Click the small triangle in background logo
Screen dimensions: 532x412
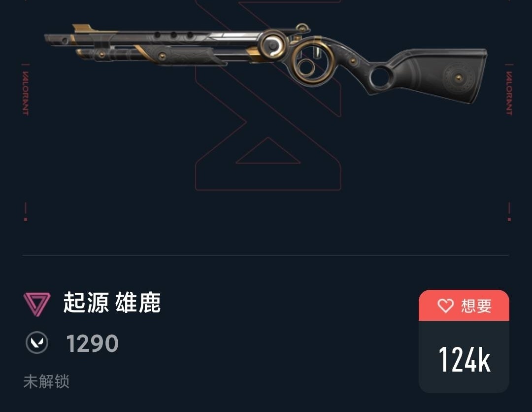268,151
